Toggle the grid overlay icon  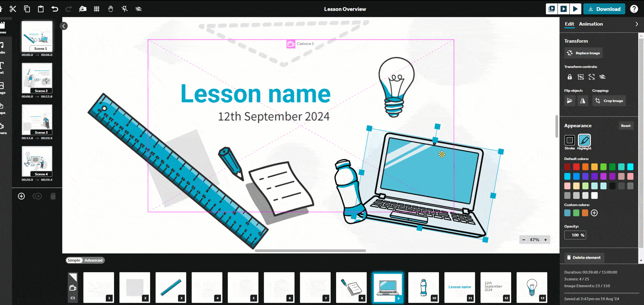(97, 9)
